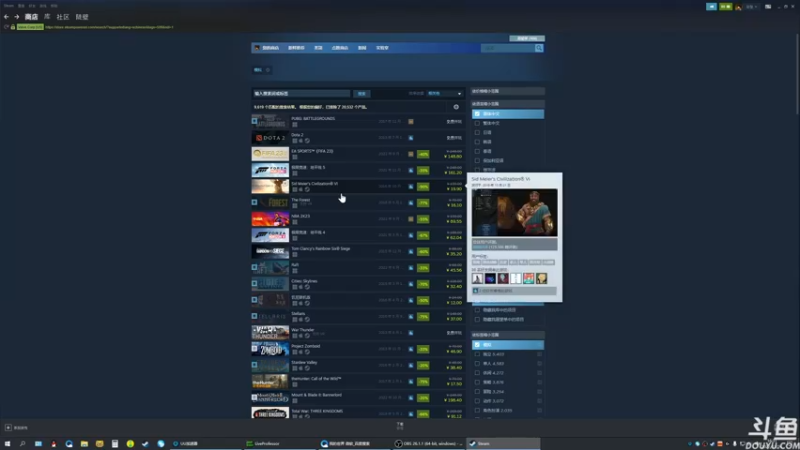Go back using the Steam back arrow
The height and width of the screenshot is (450, 800).
point(6,17)
